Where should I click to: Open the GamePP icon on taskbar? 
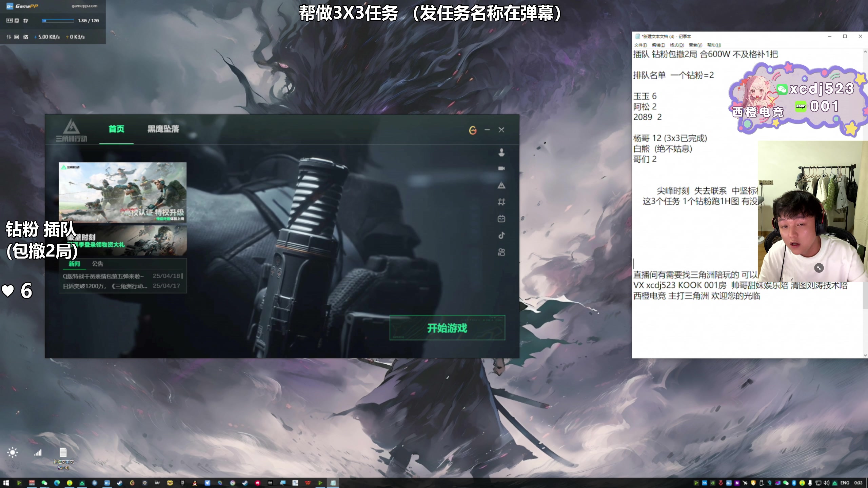point(107,483)
